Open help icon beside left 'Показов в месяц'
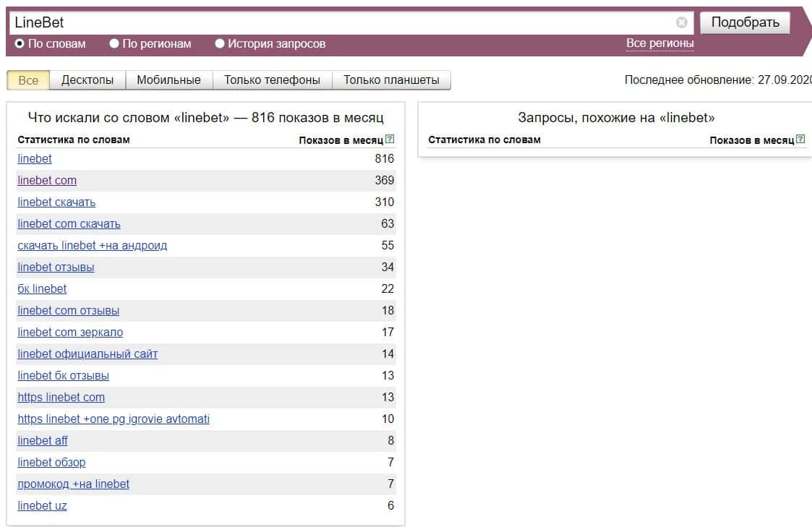 pos(390,139)
